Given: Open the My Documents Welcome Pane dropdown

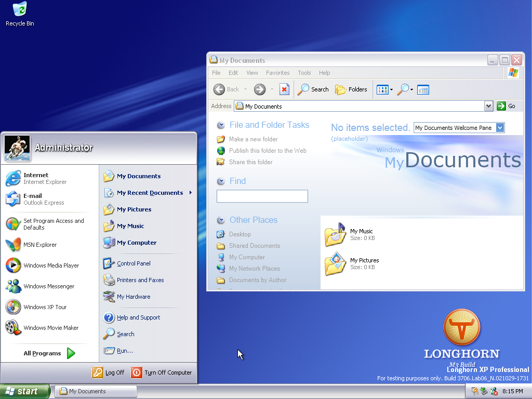Looking at the screenshot, I should [500, 128].
